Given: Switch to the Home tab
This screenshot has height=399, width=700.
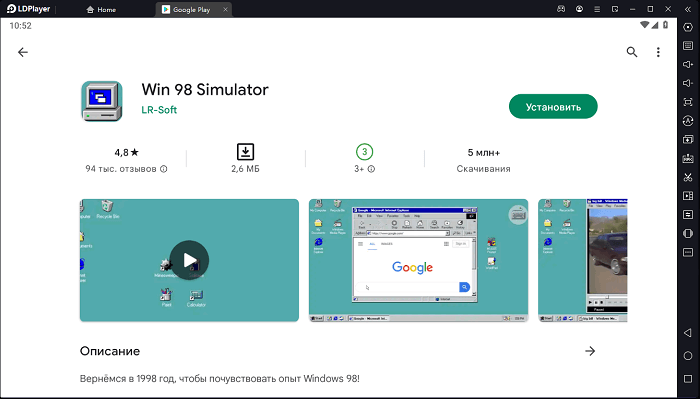Looking at the screenshot, I should tap(101, 9).
